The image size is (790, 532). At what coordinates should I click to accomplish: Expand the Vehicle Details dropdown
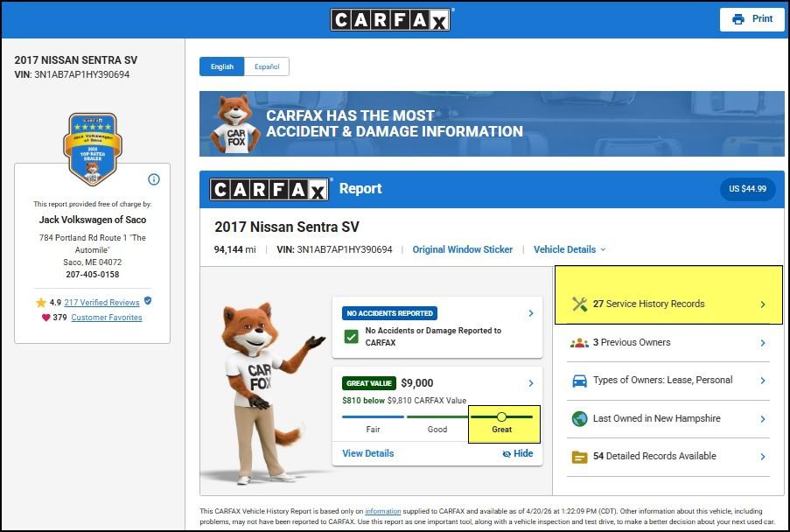pos(570,249)
